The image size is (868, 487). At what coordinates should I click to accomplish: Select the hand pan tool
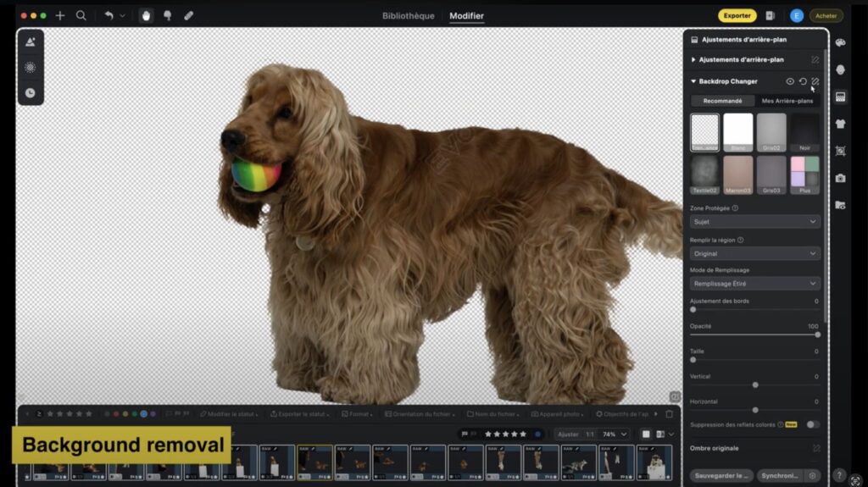pyautogui.click(x=146, y=15)
